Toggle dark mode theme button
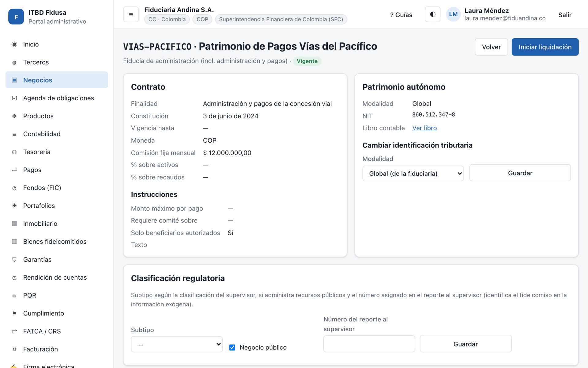The width and height of the screenshot is (588, 368). coord(432,14)
